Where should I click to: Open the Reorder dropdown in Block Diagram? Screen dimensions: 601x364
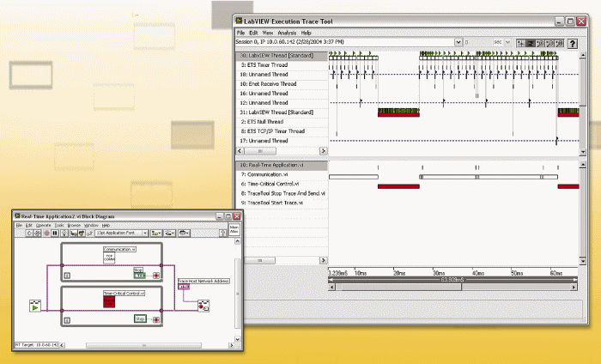pyautogui.click(x=184, y=233)
